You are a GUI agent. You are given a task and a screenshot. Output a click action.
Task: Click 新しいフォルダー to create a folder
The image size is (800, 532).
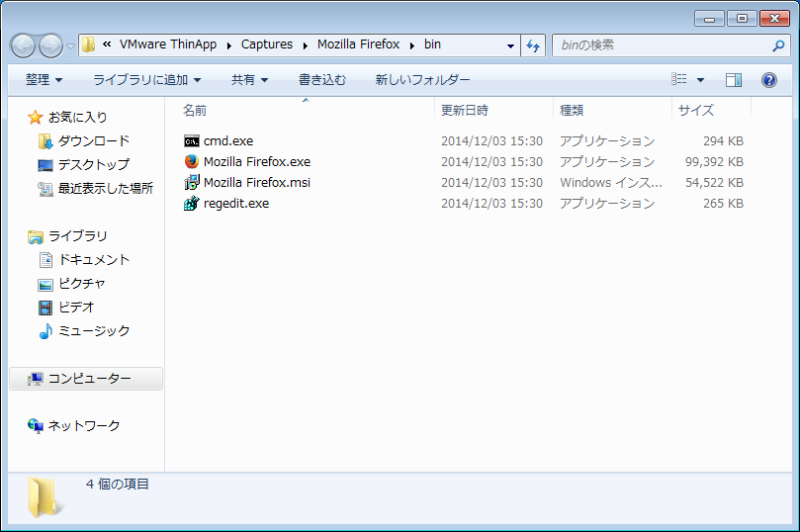pos(422,79)
